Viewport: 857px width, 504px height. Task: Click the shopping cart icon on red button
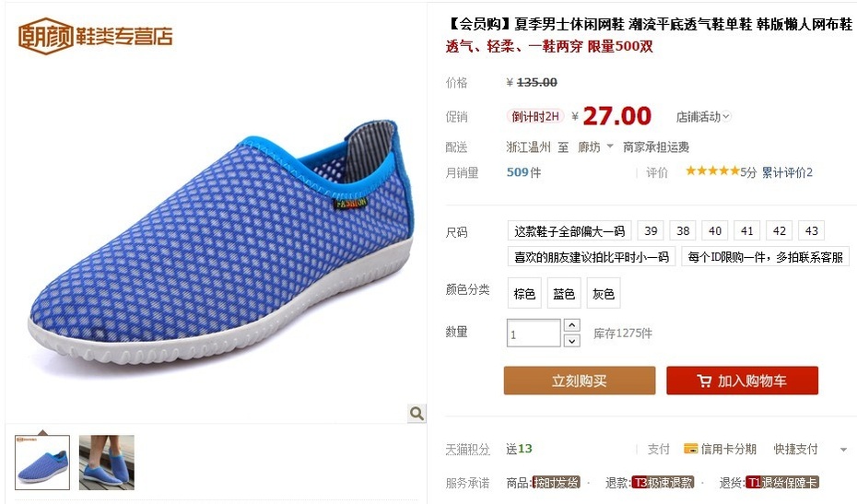(704, 381)
